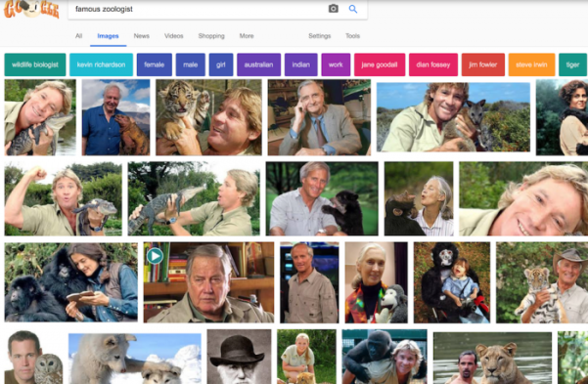Open image of gorilla costume holding a child

(451, 282)
